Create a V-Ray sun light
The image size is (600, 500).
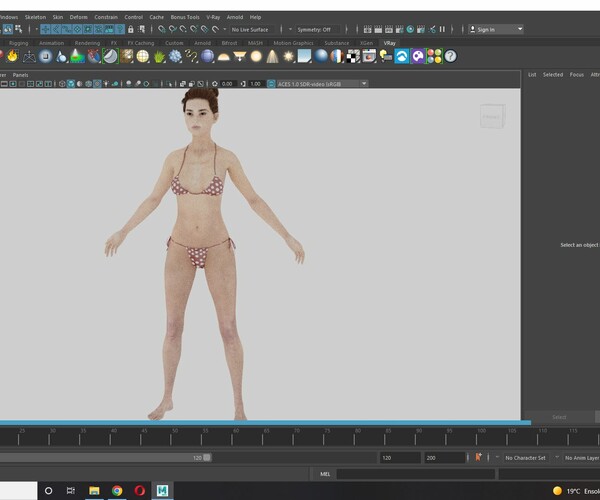coord(289,56)
